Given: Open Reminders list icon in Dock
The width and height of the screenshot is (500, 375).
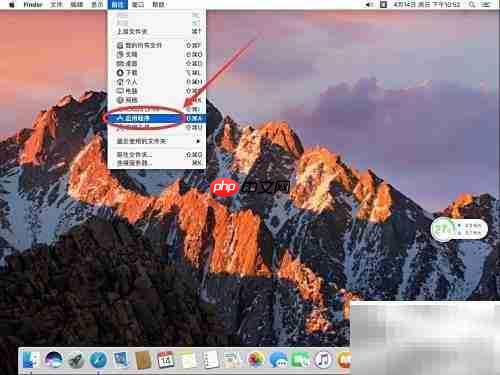Looking at the screenshot, I should point(211,360).
